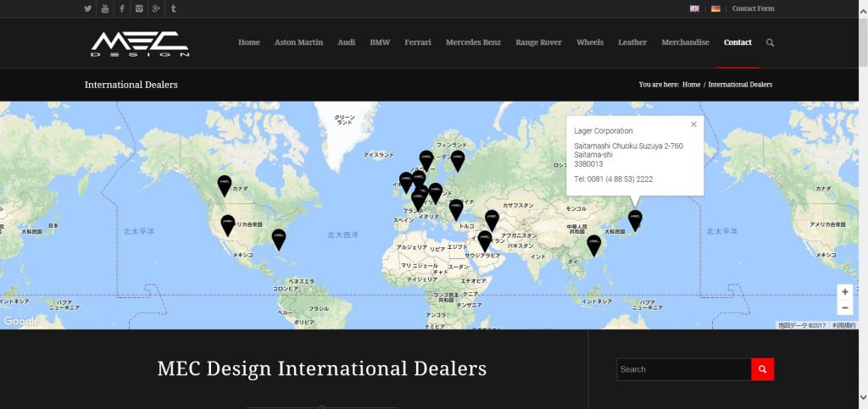Open the Tumblr social icon
868x409 pixels.
(174, 8)
